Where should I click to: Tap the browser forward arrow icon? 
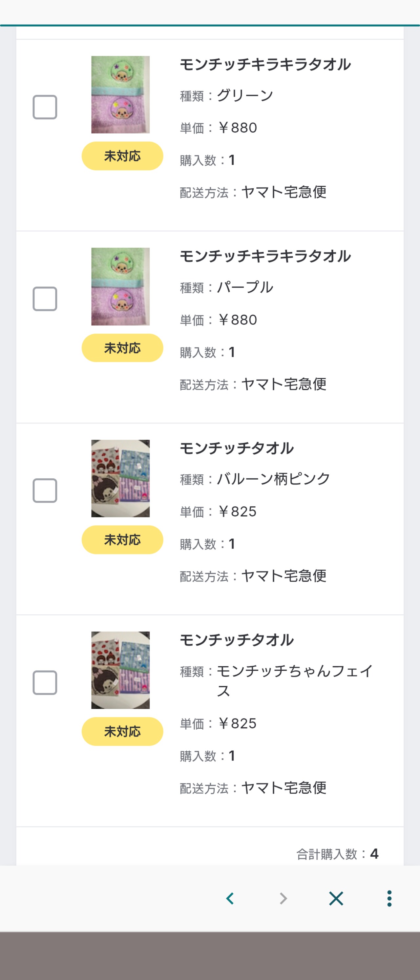(283, 898)
